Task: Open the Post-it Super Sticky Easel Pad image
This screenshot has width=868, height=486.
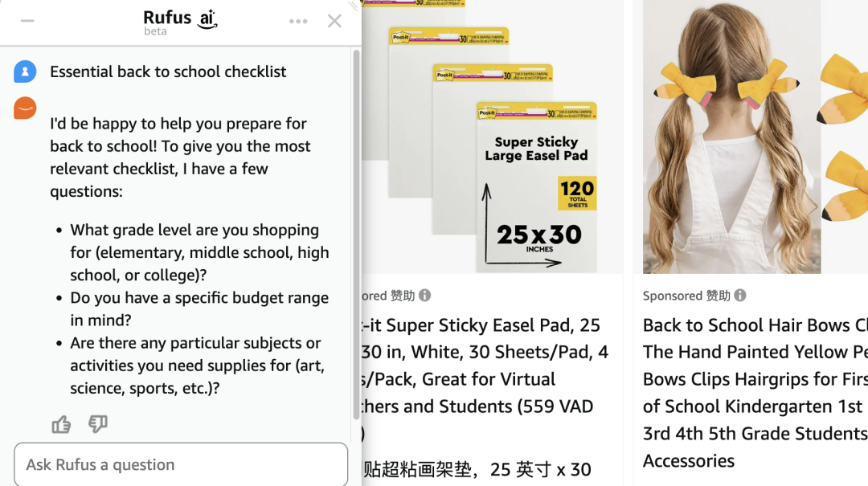Action: click(x=492, y=137)
